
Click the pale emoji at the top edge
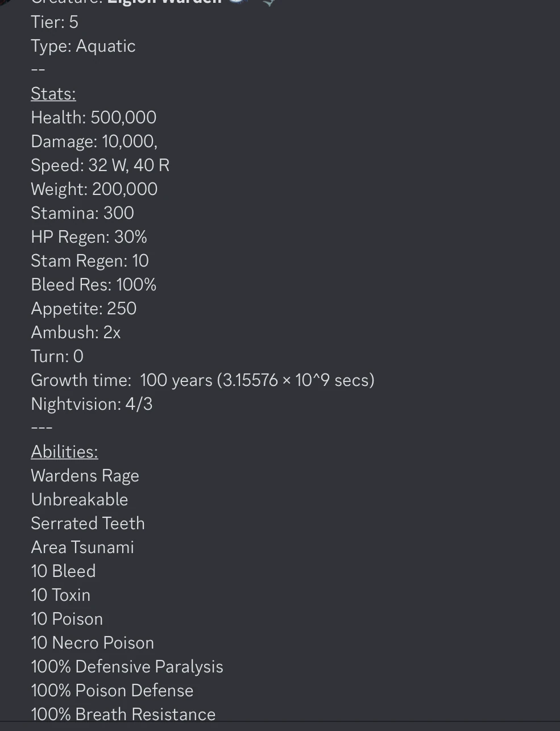269,2
